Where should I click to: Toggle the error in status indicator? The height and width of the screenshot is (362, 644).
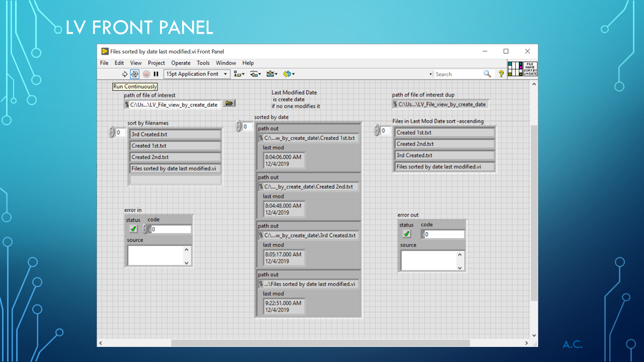pos(133,229)
